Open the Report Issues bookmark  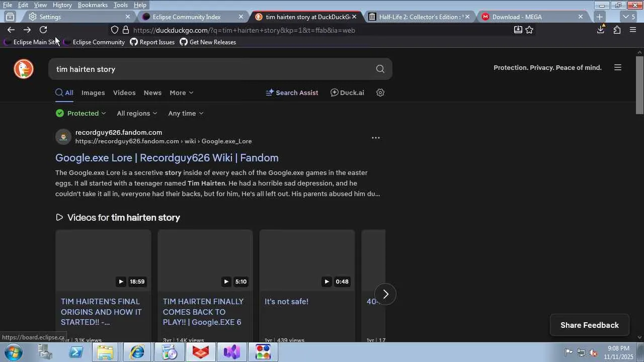click(x=152, y=42)
